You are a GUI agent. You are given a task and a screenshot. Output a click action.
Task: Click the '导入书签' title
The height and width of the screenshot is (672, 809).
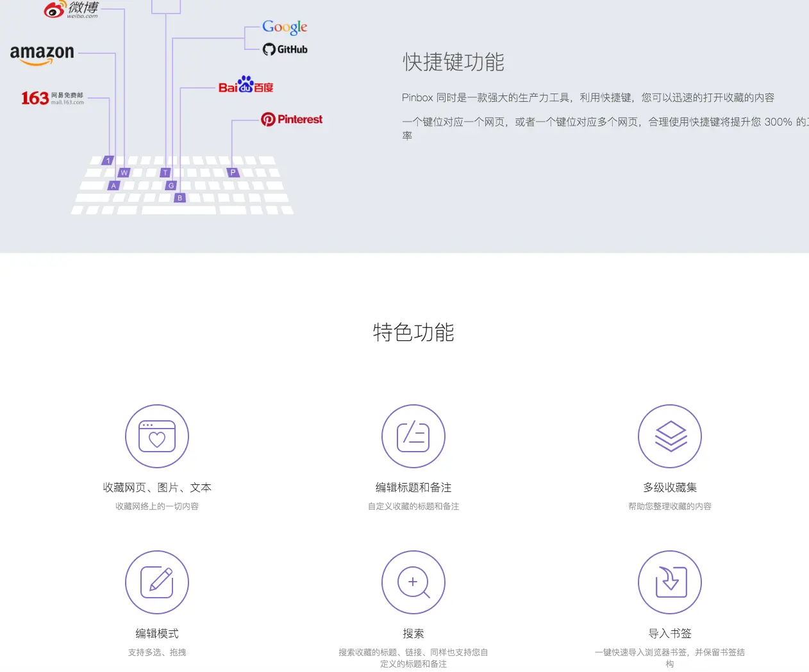coord(670,634)
